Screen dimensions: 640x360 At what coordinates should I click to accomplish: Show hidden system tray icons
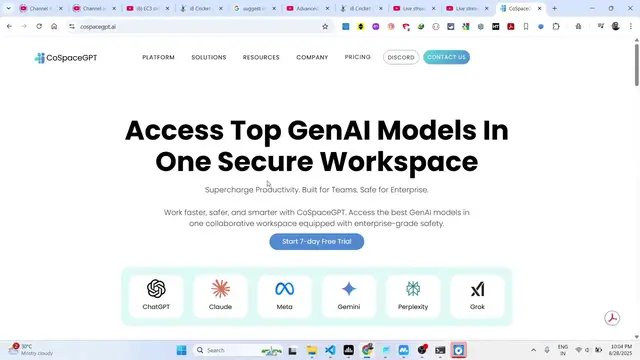533,350
